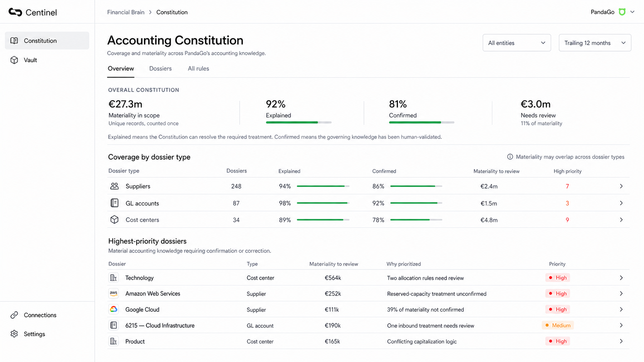644x362 pixels.
Task: Click the Connections link icon
Action: click(x=14, y=315)
